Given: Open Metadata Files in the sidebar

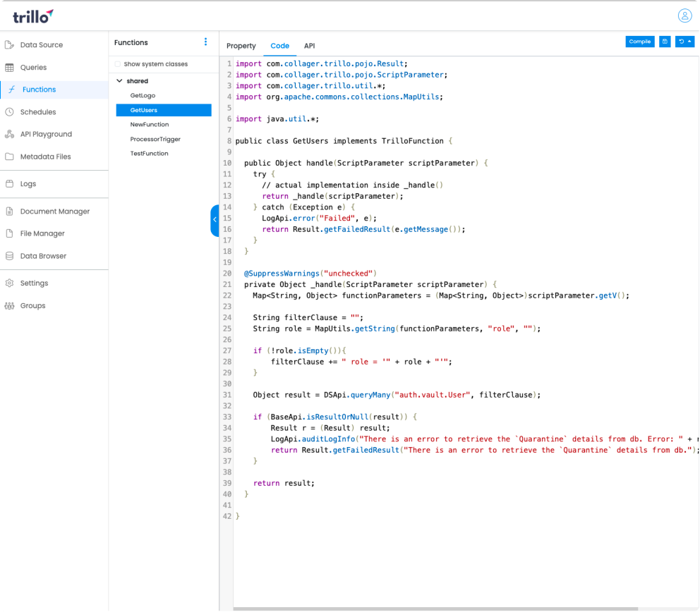Looking at the screenshot, I should 46,157.
